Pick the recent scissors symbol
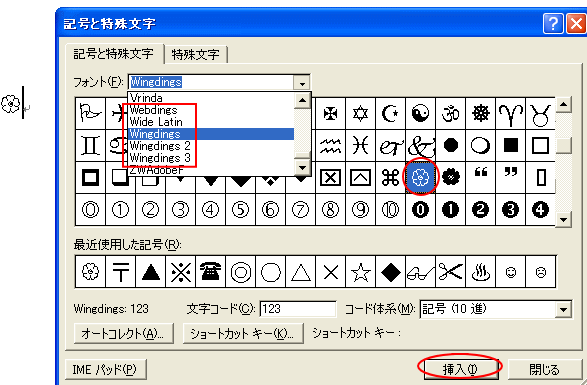 pos(450,272)
